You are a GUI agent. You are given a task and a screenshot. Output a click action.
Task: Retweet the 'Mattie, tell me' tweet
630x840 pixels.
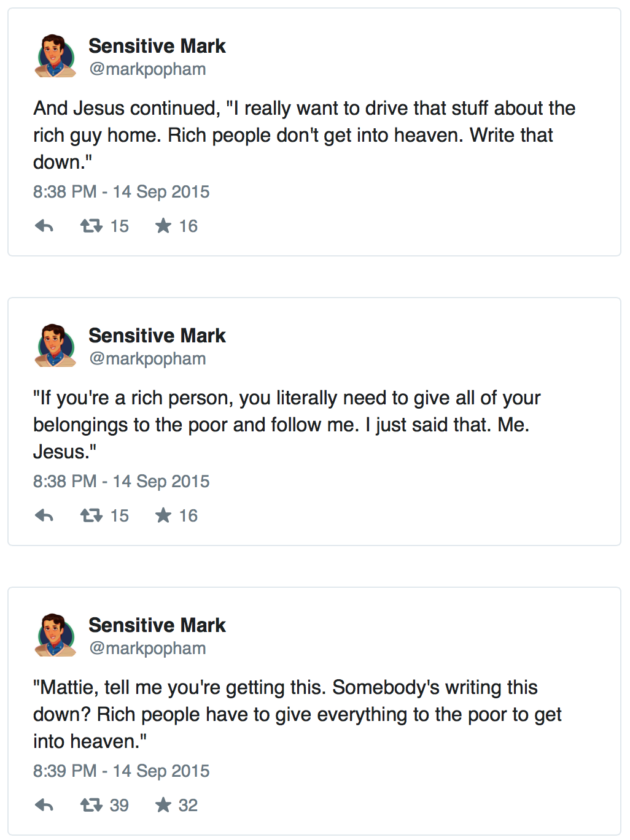coord(91,805)
